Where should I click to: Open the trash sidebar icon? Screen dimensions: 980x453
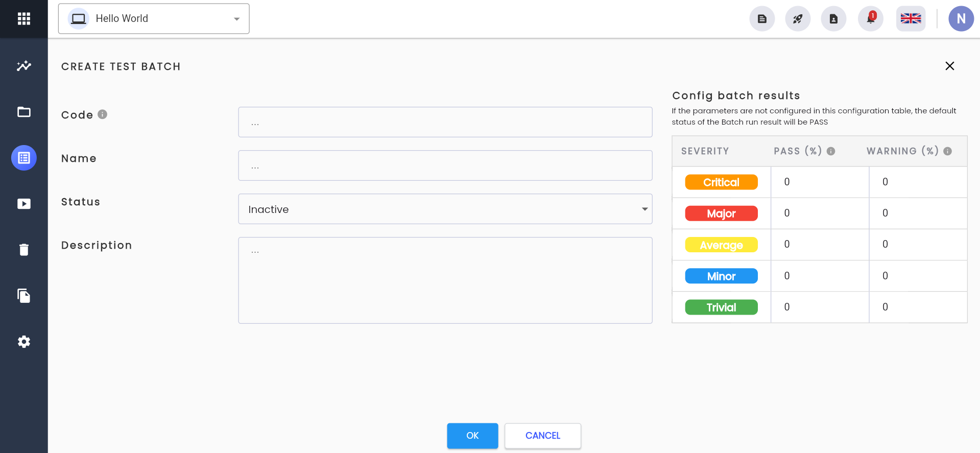click(x=24, y=250)
